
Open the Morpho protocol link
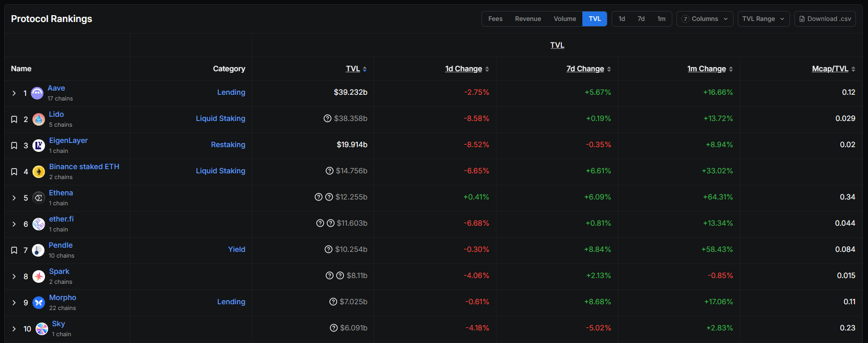(63, 297)
